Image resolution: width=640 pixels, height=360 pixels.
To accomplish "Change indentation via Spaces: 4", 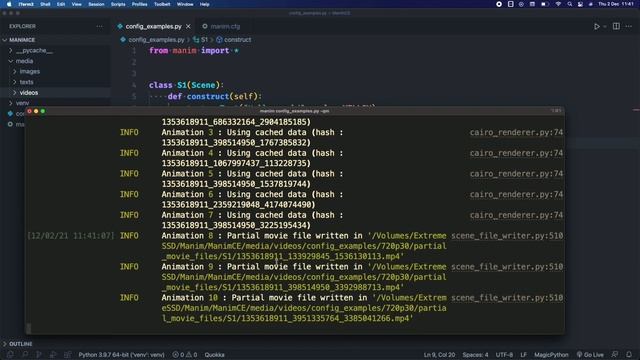I will tap(475, 355).
